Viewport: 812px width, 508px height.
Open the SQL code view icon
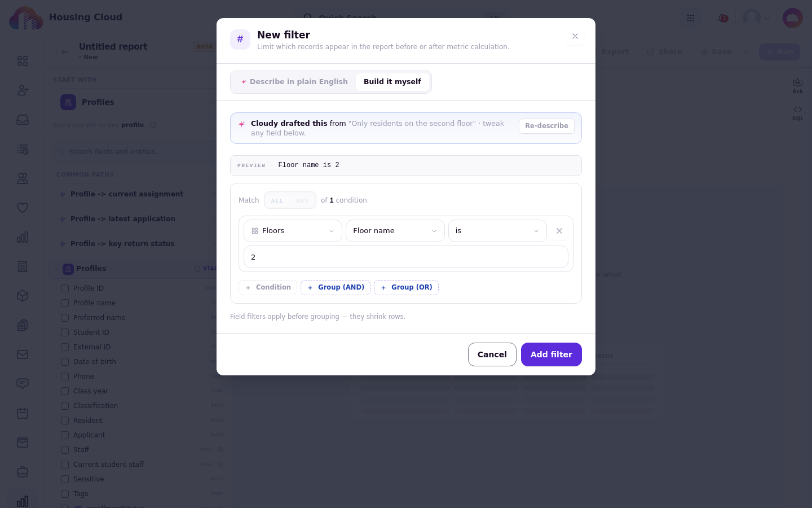tap(797, 113)
